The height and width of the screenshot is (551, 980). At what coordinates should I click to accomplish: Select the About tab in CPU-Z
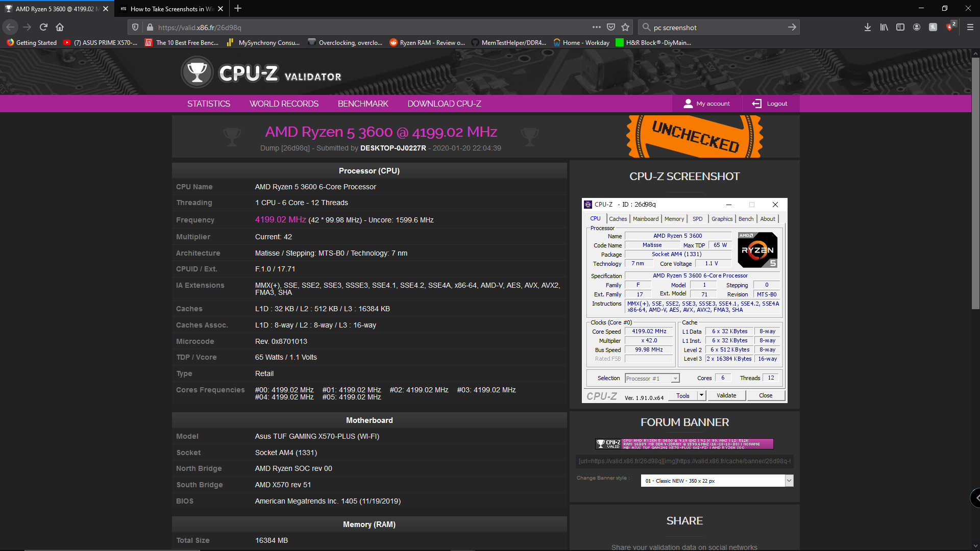767,219
